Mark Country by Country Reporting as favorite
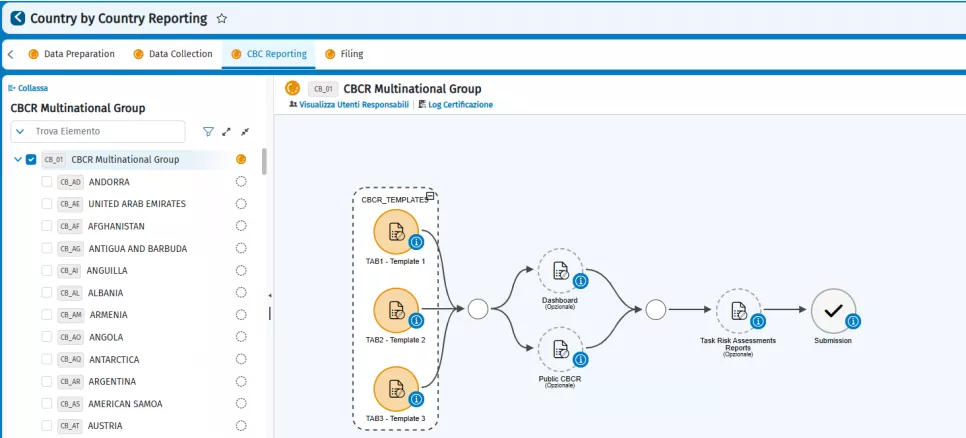This screenshot has width=966, height=438. click(222, 19)
